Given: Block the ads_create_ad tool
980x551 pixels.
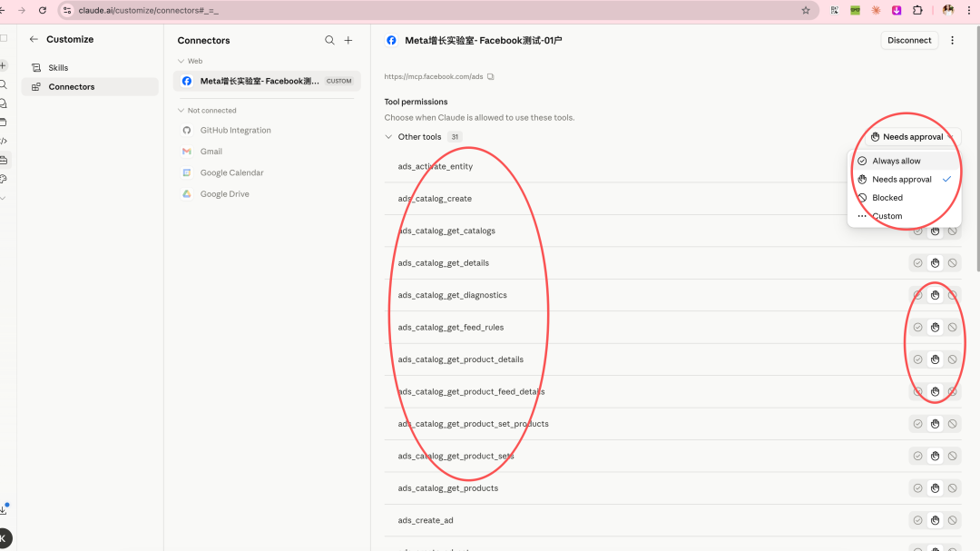Looking at the screenshot, I should [952, 520].
